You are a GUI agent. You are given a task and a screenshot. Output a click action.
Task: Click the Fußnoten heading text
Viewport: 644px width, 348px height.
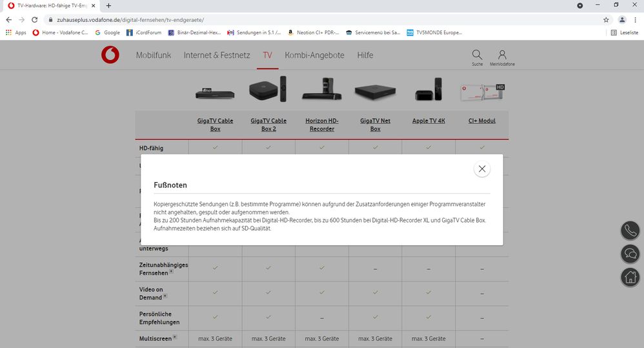pyautogui.click(x=170, y=185)
